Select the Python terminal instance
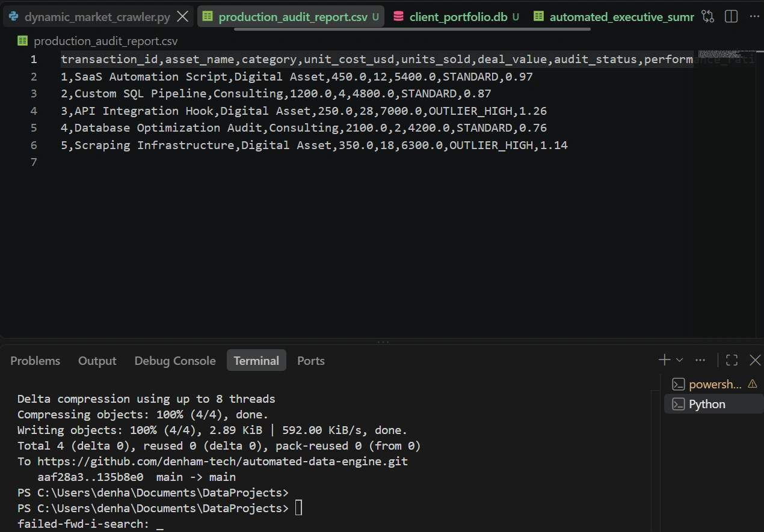764x532 pixels. click(713, 404)
